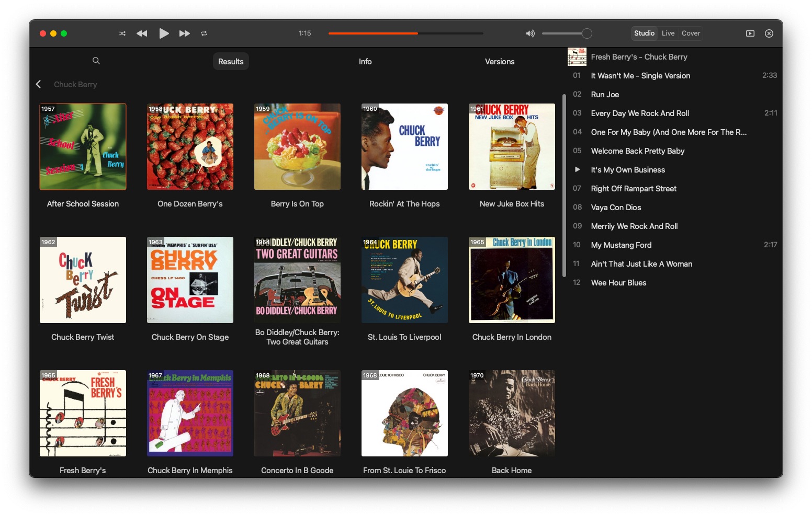Click the Fresh Berry's - Chuck Berry title

click(639, 57)
